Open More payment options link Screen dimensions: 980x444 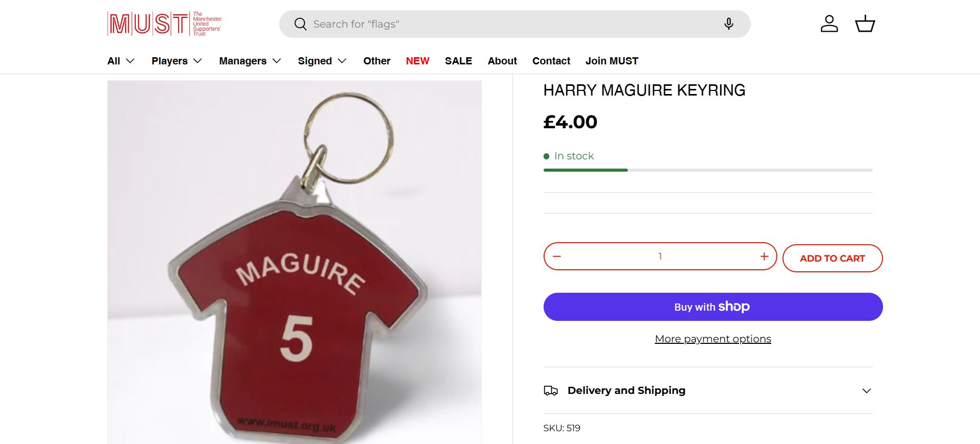(x=713, y=339)
